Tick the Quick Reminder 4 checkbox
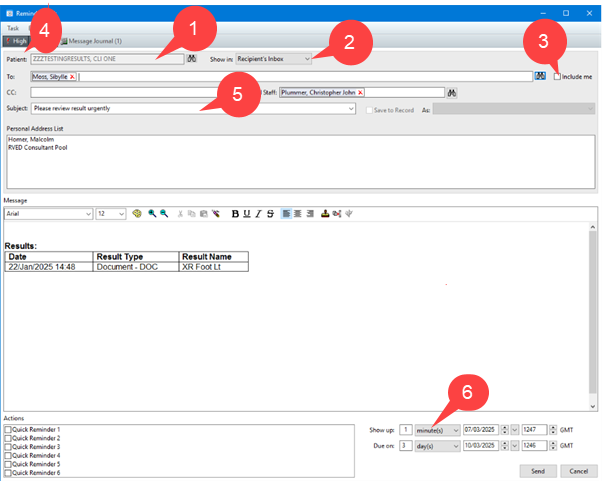Image resolution: width=602 pixels, height=481 pixels. click(9, 456)
